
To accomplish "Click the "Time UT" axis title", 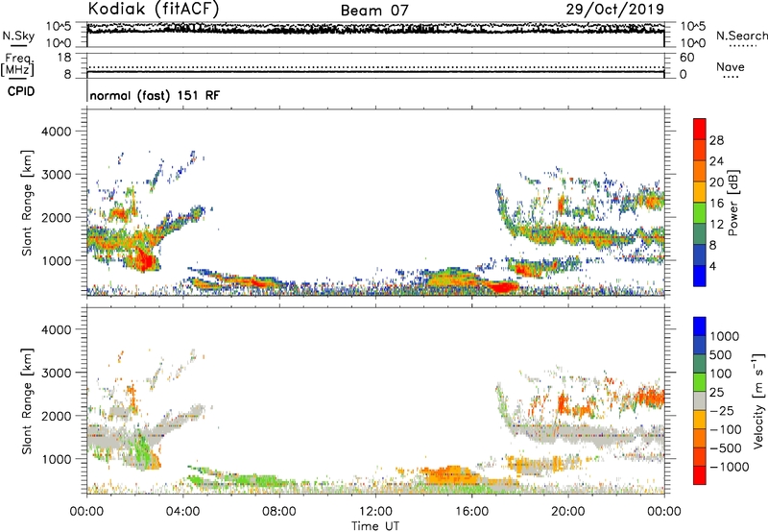I will (375, 526).
